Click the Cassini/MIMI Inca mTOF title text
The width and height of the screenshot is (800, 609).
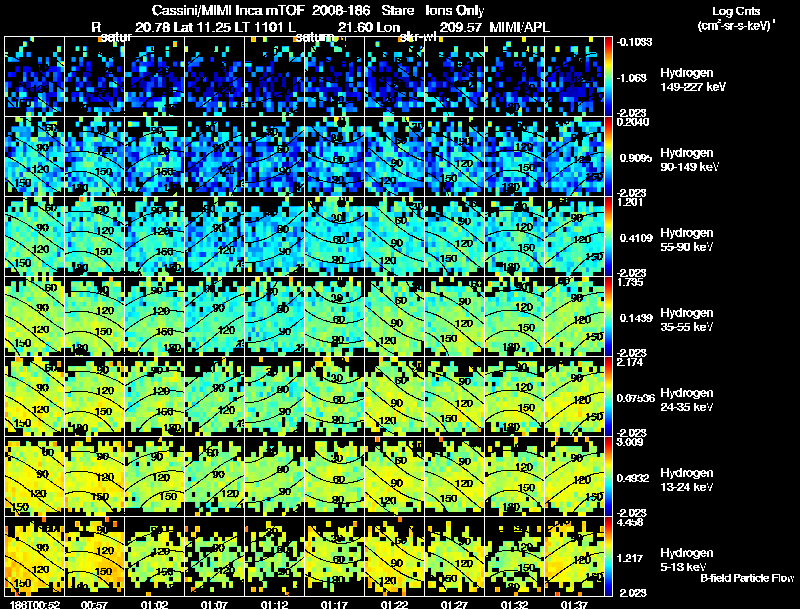click(228, 10)
